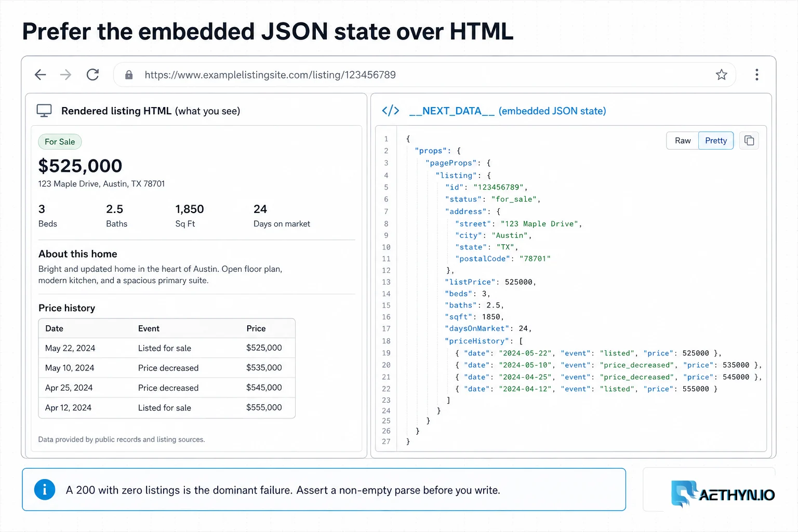Screen dimensions: 798x532
Task: Click the JSON entry dated 2024-04-12
Action: click(x=586, y=389)
